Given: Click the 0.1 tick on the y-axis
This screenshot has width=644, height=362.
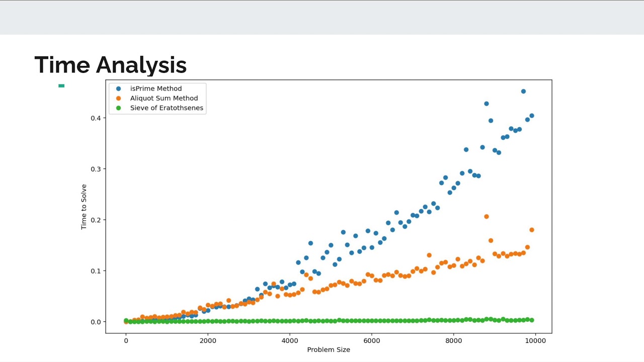Looking at the screenshot, I should (96, 271).
